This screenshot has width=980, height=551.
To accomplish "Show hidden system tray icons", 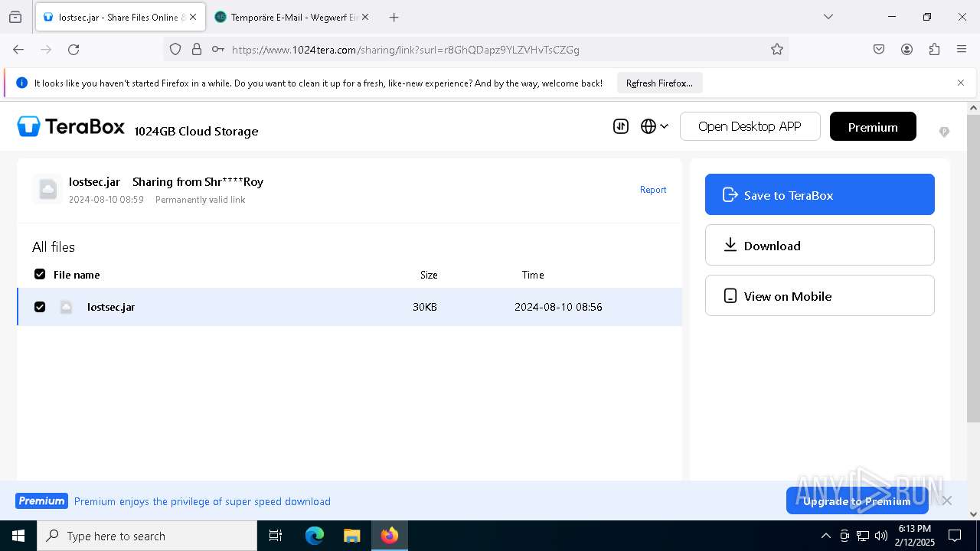I will [825, 536].
